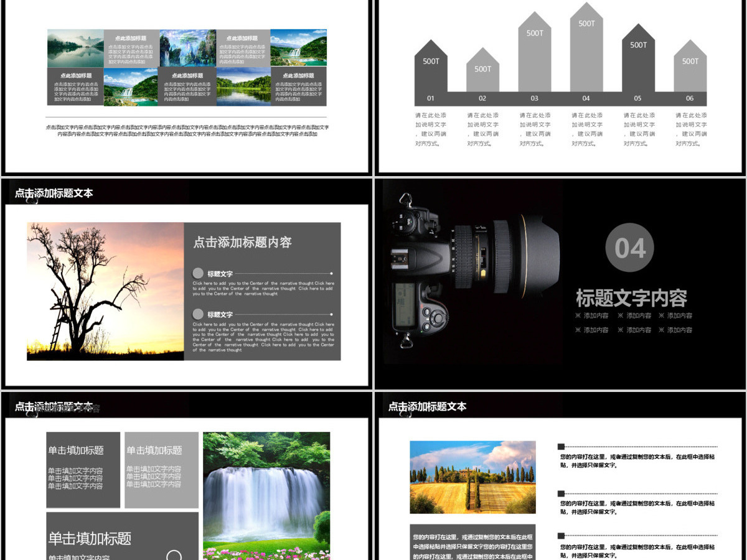Select the light gray 单击填加标题 small box
The width and height of the screenshot is (747, 560).
[x=161, y=470]
